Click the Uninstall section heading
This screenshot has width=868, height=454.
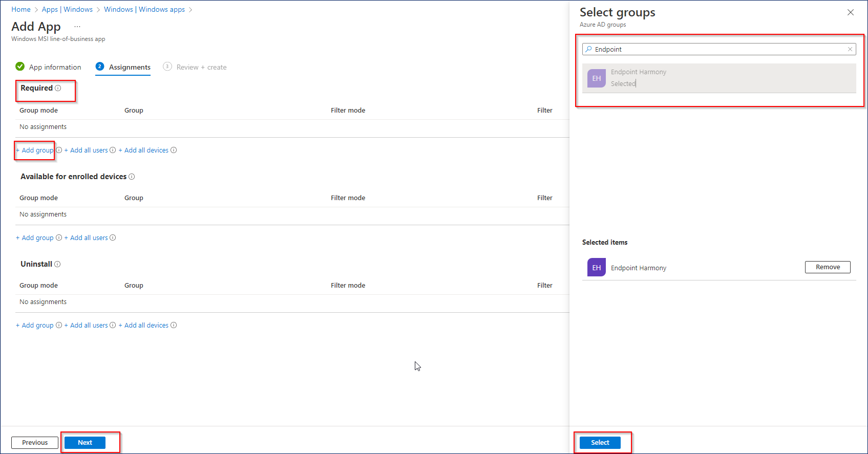point(36,264)
